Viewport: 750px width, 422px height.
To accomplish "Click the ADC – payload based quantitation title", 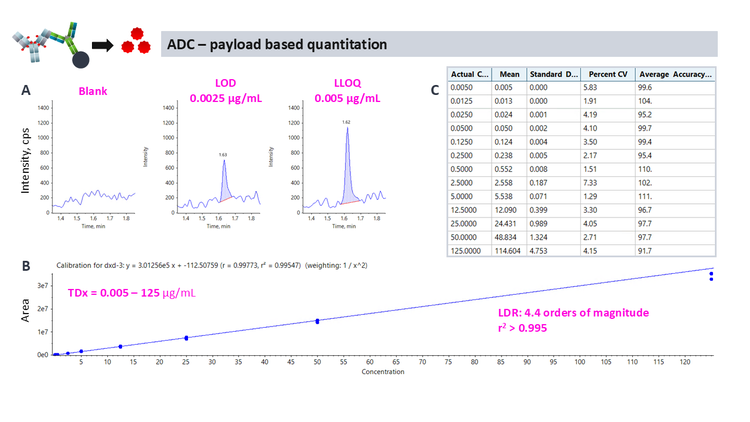I will pos(278,45).
